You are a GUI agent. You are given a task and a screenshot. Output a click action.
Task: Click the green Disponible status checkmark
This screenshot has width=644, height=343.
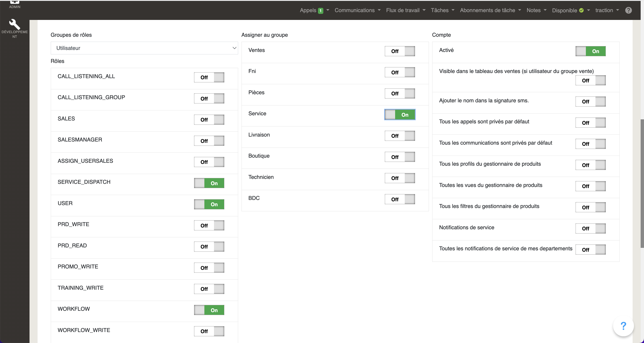pos(581,10)
